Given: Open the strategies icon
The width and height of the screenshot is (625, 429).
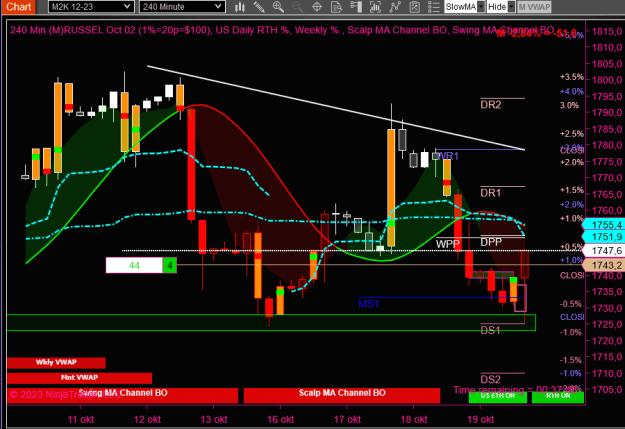Looking at the screenshot, I should [395, 7].
